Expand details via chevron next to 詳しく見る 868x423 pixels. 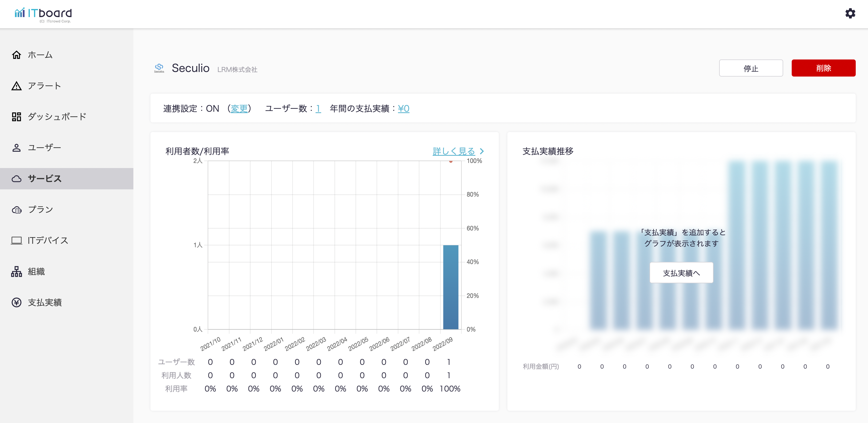[x=482, y=151]
